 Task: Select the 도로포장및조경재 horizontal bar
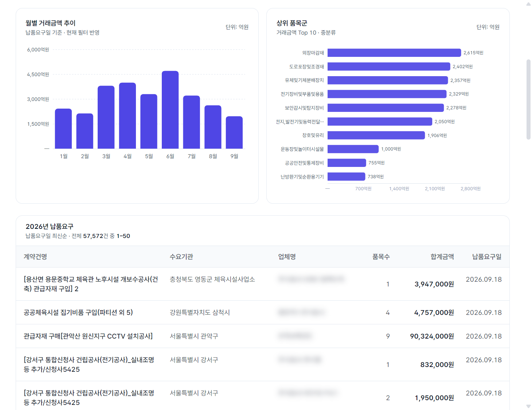389,66
